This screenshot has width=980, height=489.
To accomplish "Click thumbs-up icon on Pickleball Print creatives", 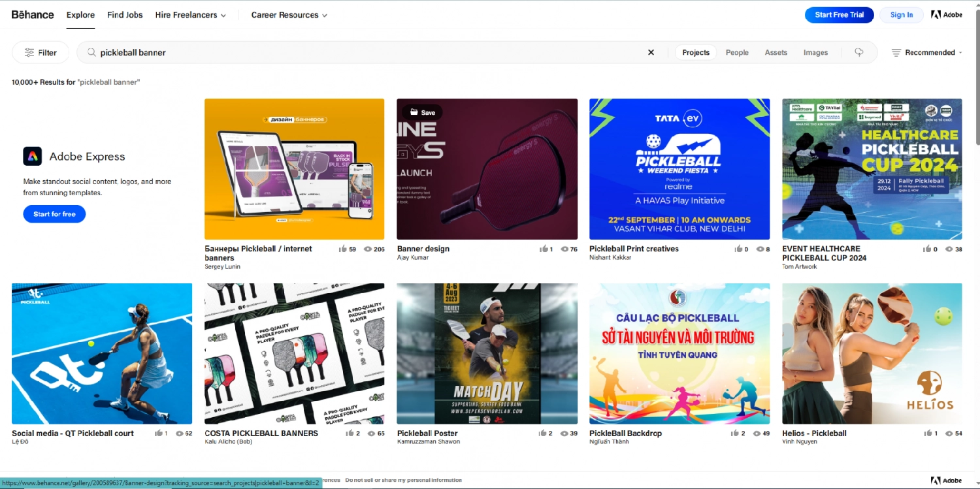I will [x=739, y=249].
